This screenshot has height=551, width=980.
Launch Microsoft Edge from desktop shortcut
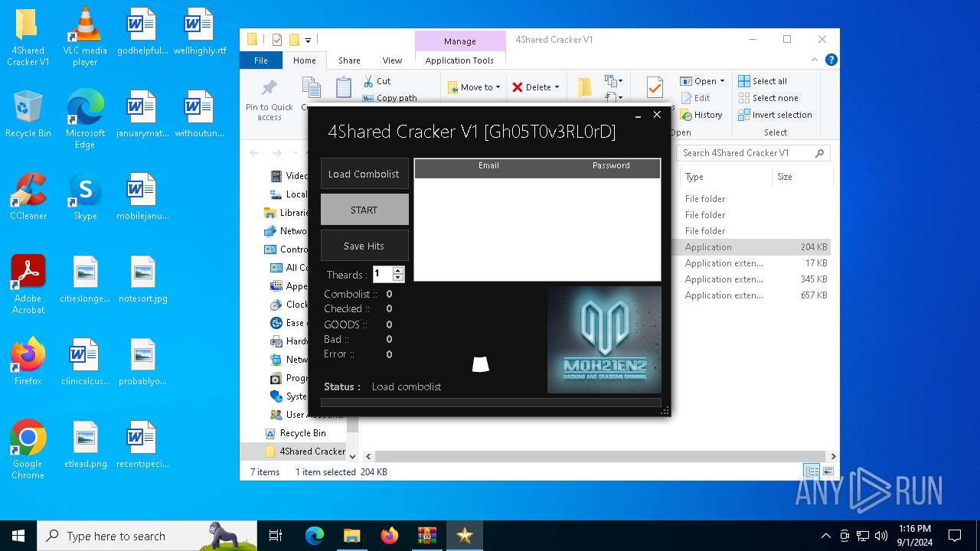[x=85, y=119]
